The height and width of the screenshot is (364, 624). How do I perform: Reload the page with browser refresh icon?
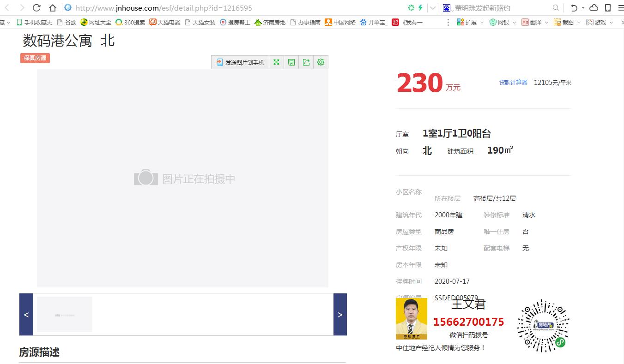[x=37, y=8]
